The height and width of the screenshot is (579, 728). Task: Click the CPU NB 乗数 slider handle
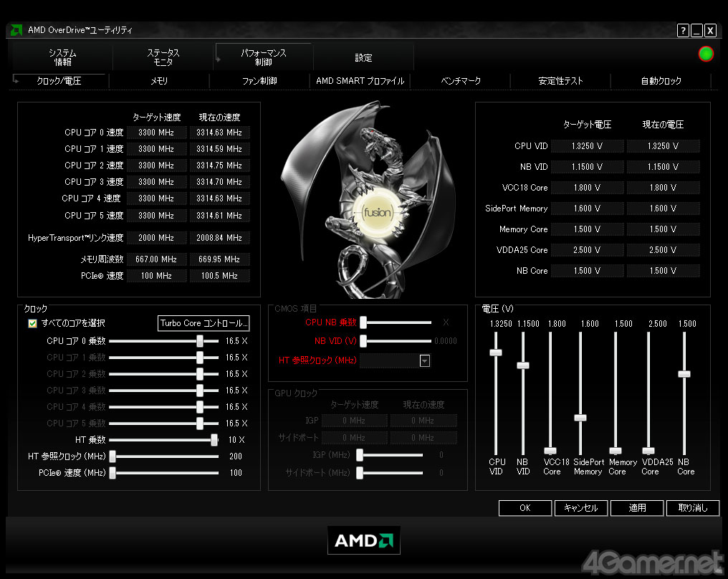[x=363, y=322]
